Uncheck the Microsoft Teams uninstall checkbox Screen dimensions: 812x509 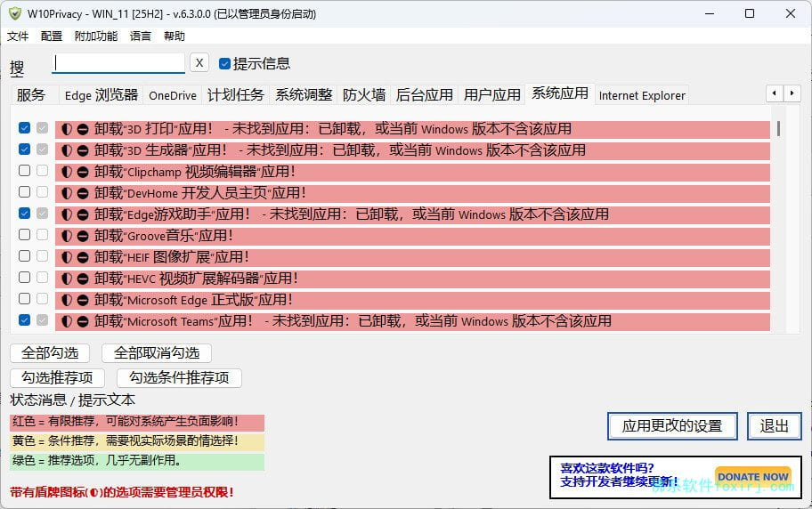tap(24, 320)
